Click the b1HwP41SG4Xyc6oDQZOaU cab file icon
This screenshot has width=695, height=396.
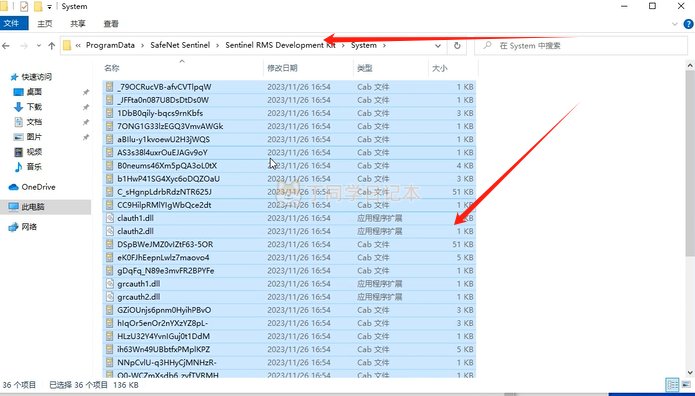tap(109, 179)
